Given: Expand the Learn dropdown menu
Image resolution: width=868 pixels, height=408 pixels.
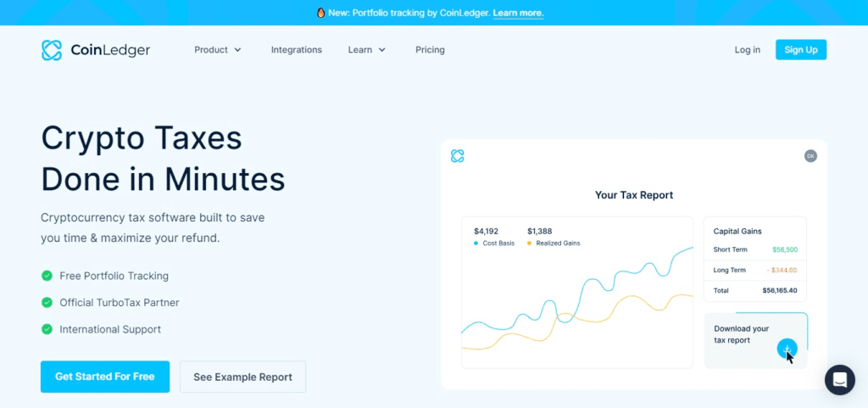Looking at the screenshot, I should click(367, 50).
